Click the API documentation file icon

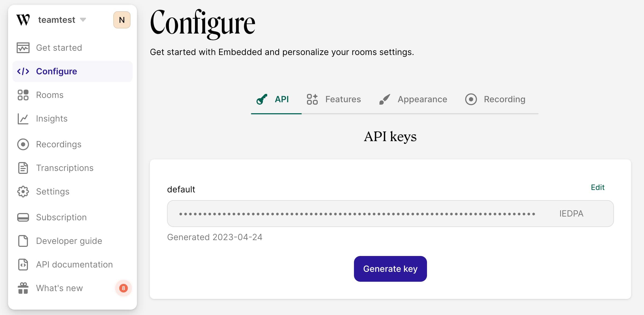(23, 265)
